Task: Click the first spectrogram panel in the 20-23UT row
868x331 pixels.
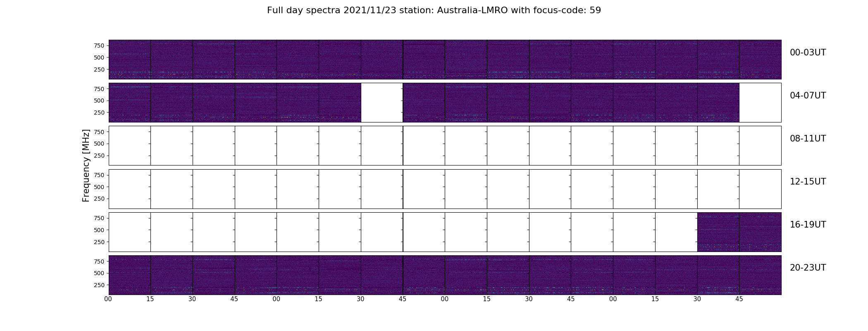Action: point(130,275)
